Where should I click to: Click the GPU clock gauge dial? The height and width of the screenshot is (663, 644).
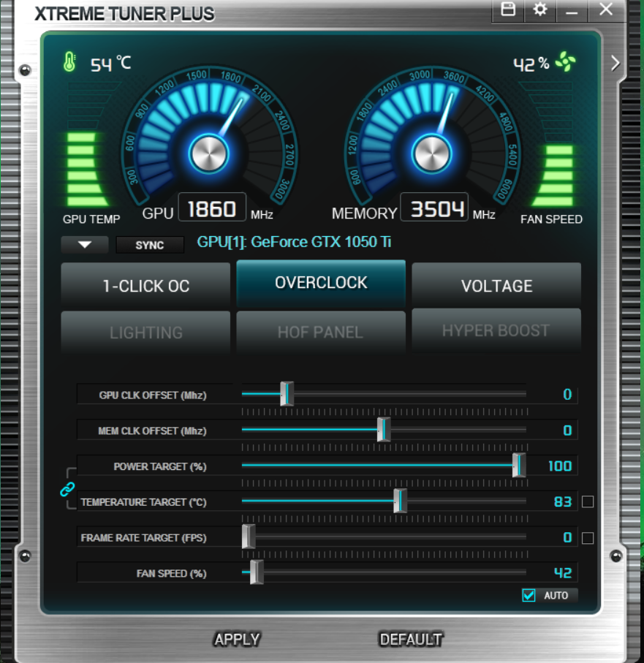pos(209,153)
